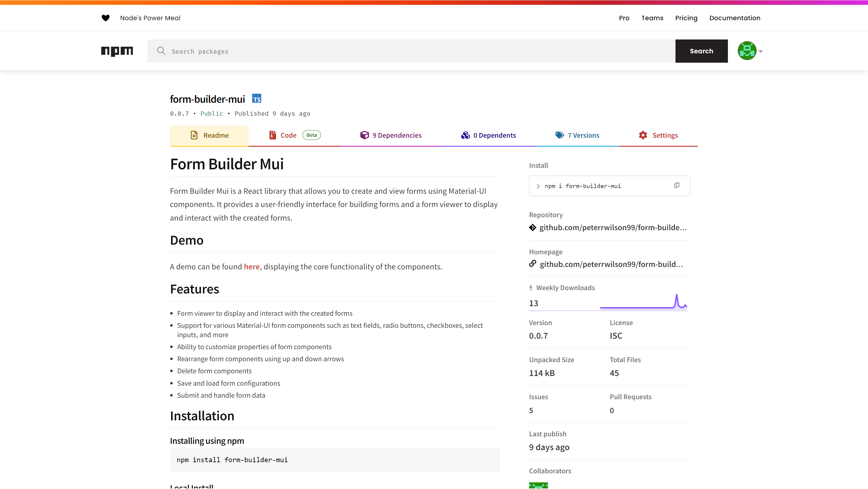Copy the npm install command
Image resolution: width=868 pixels, height=489 pixels.
(677, 185)
